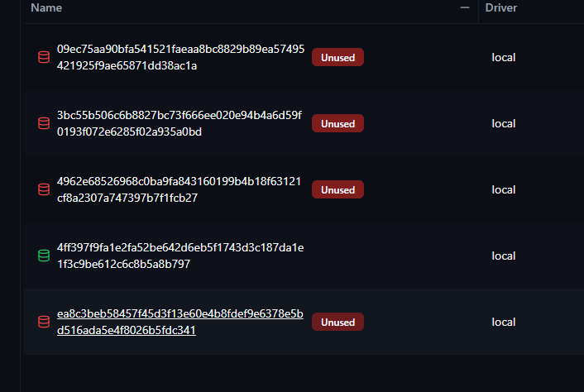Screen dimensions: 584x392
Task: Click Unused badge on ea8c3beb volume
Action: (x=337, y=323)
